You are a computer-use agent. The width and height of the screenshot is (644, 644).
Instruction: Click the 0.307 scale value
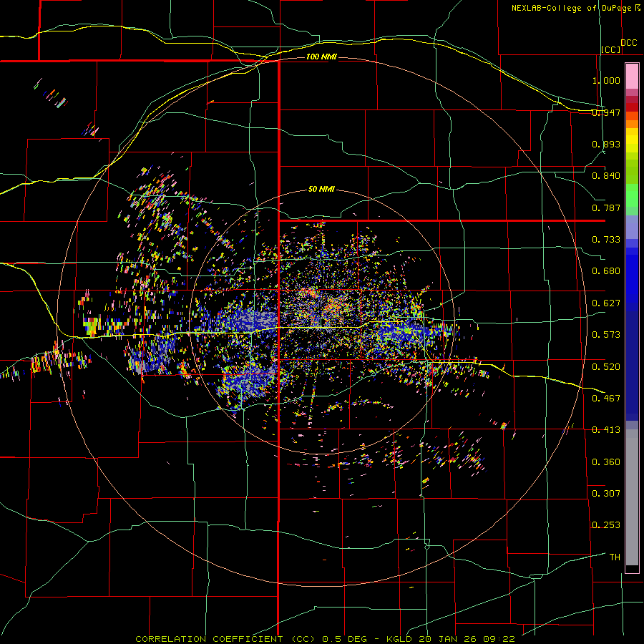[x=606, y=494]
